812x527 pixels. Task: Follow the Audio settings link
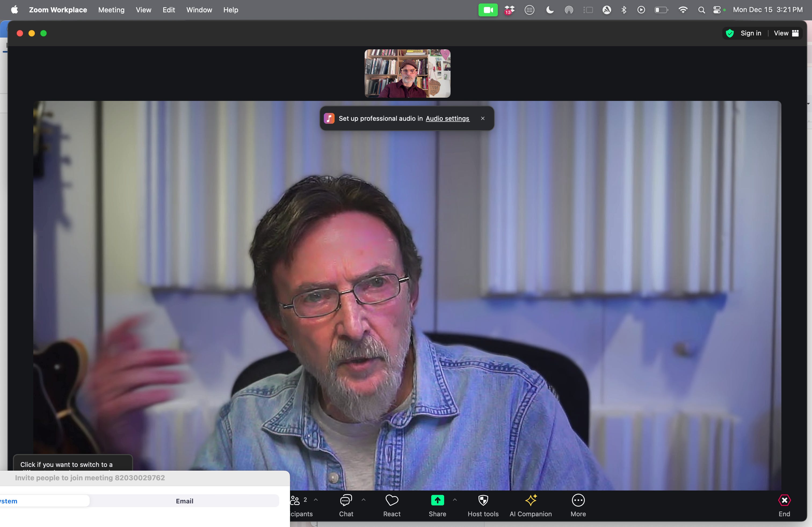click(x=447, y=118)
